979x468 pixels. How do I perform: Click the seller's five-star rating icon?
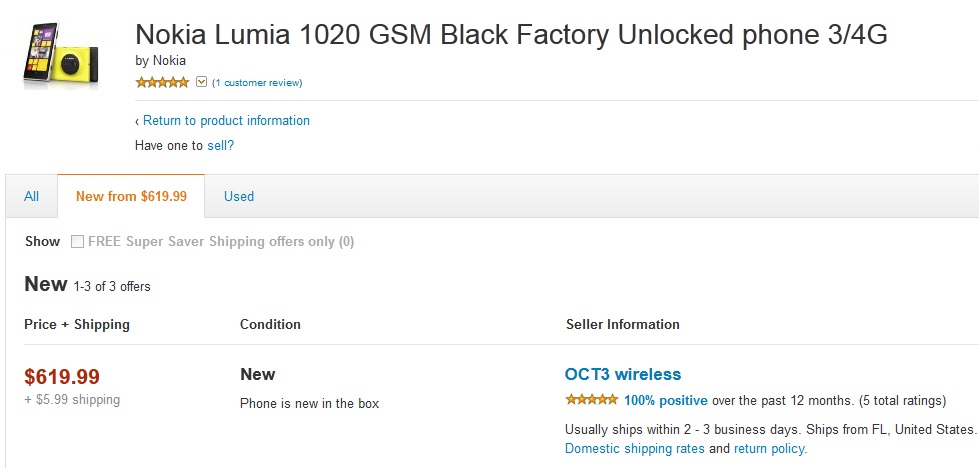[x=591, y=400]
